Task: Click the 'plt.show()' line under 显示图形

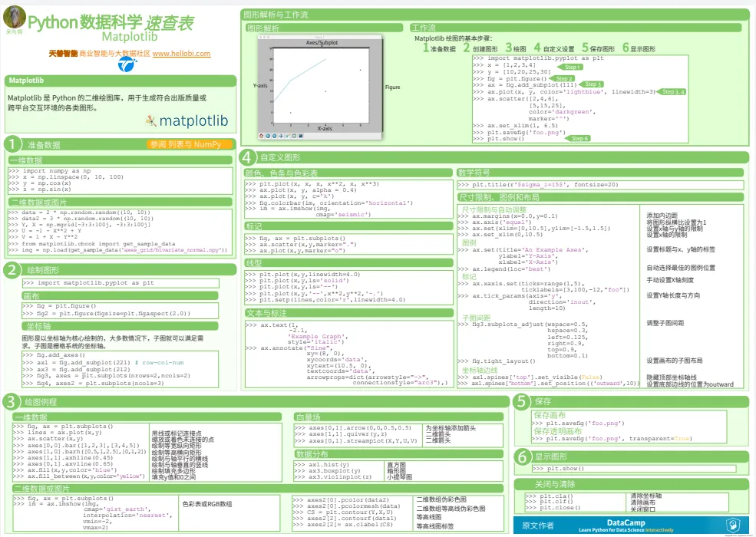Action: point(558,469)
